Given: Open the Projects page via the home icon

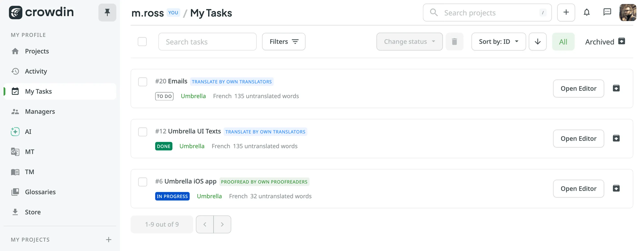Looking at the screenshot, I should [15, 51].
